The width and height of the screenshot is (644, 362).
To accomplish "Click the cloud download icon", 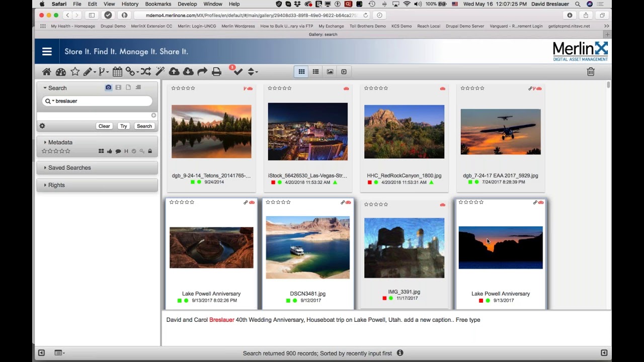I will 188,72.
